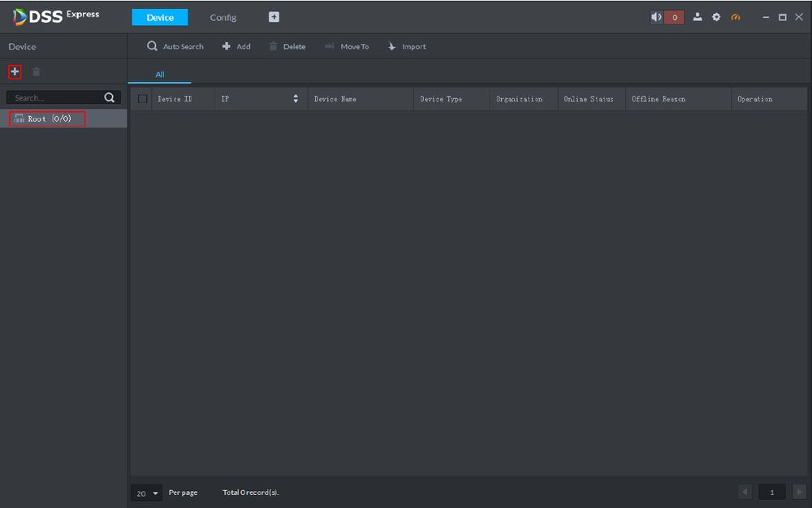Click the organization Search input field

[x=55, y=97]
